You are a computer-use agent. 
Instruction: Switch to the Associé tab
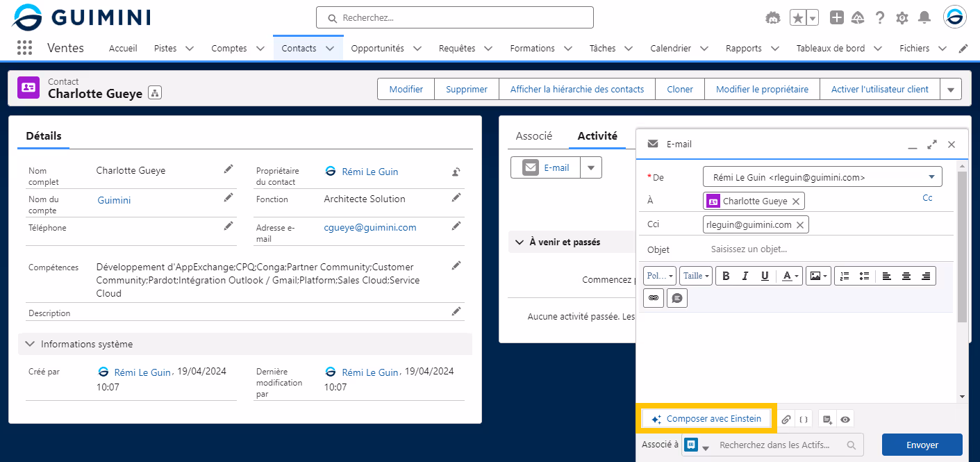[533, 136]
